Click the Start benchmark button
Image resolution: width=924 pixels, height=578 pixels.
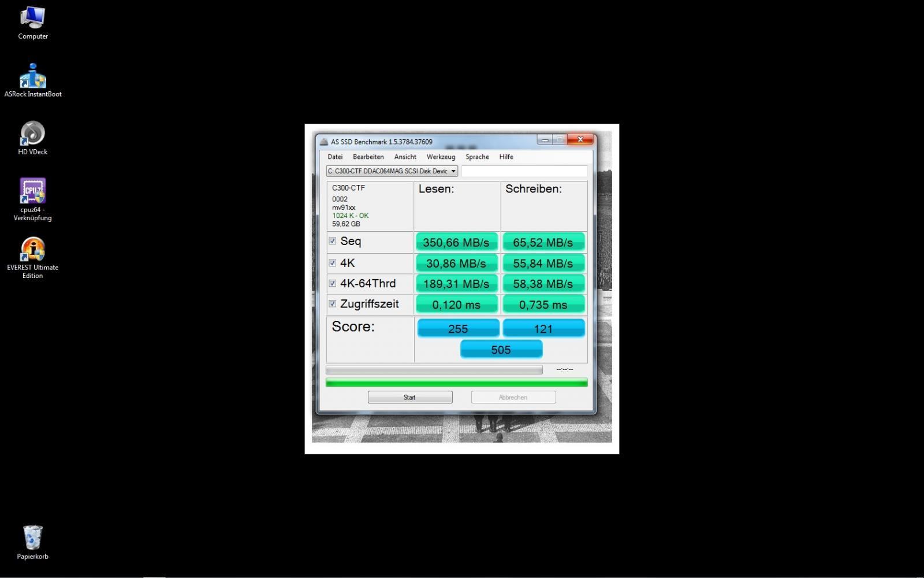(410, 397)
